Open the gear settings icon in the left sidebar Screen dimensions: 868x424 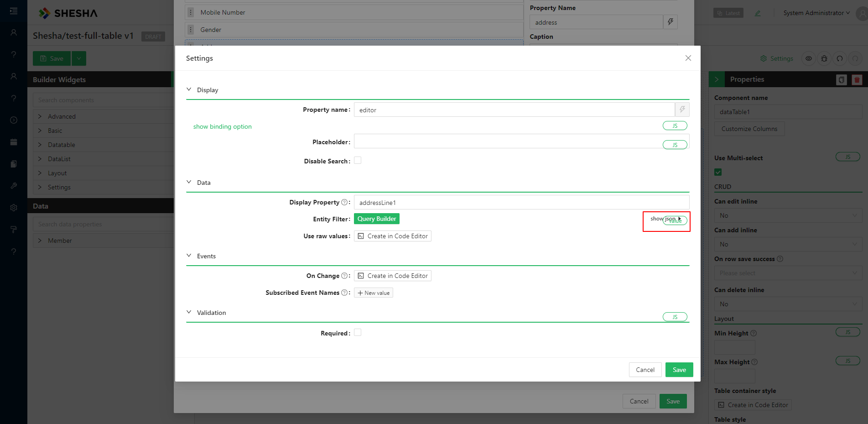(x=14, y=207)
